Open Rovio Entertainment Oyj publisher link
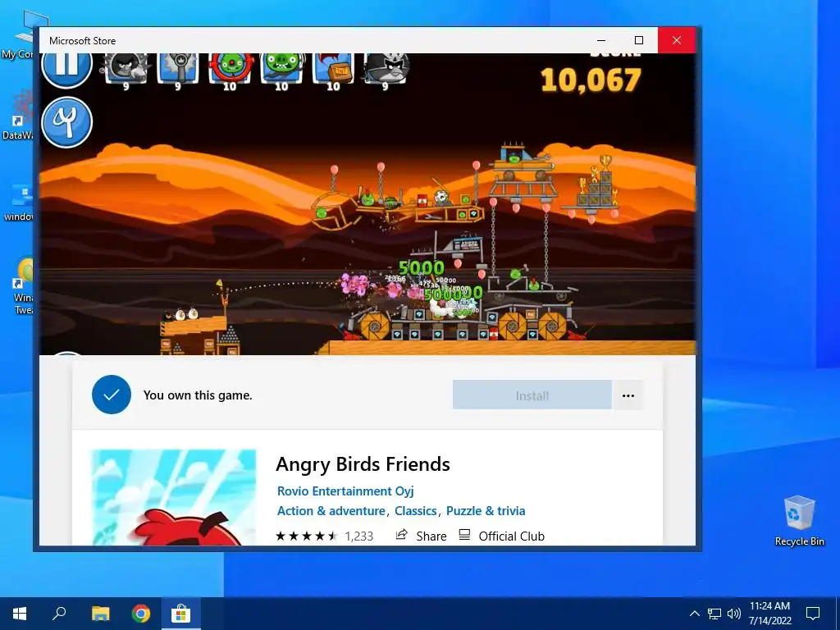 click(x=345, y=491)
